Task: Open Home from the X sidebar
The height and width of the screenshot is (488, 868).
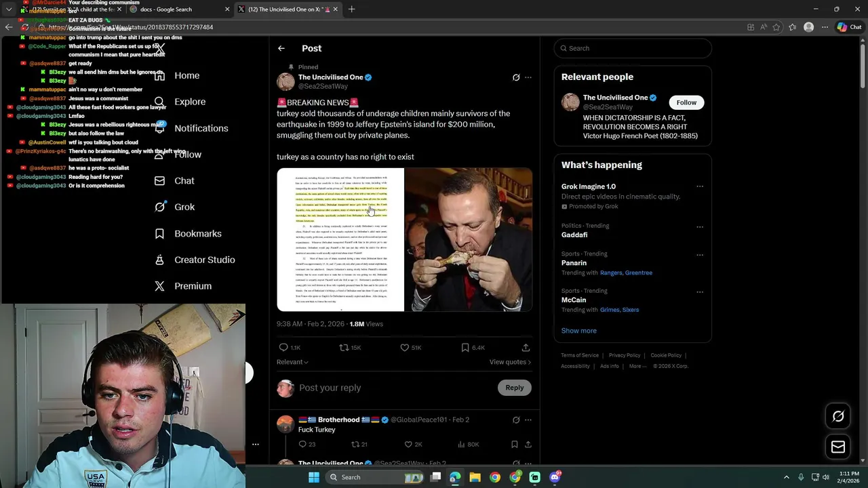Action: 177,75
